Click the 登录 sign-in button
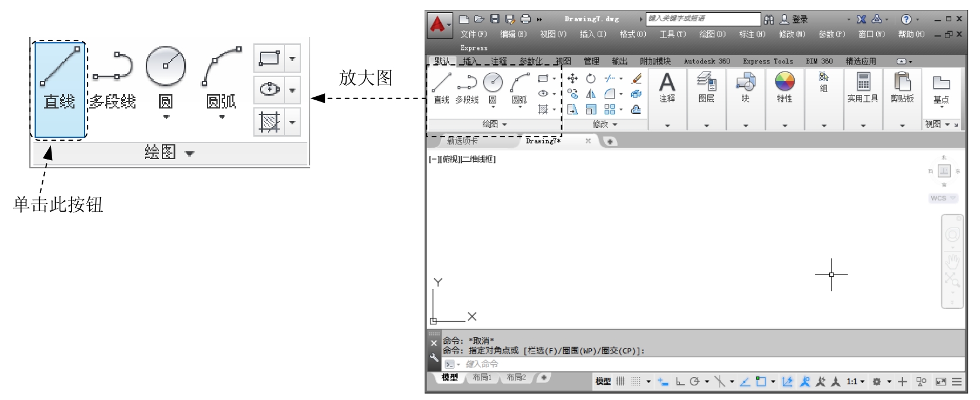Image resolution: width=980 pixels, height=400 pixels. pyautogui.click(x=794, y=19)
